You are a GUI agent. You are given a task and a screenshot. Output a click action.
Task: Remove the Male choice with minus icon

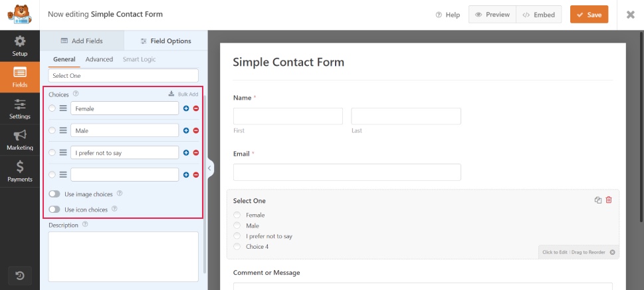pos(196,130)
